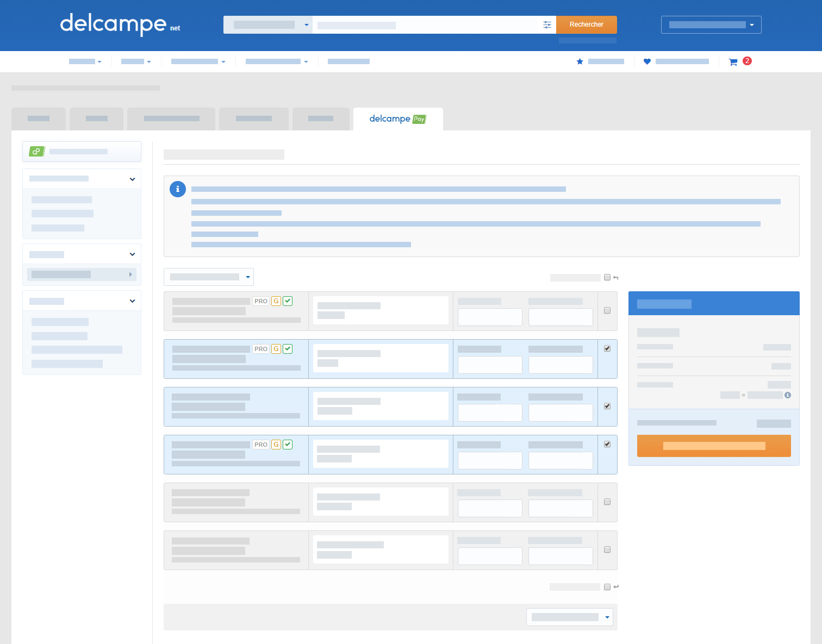The width and height of the screenshot is (822, 644).
Task: Focus the left input field in sixth row
Action: point(490,557)
